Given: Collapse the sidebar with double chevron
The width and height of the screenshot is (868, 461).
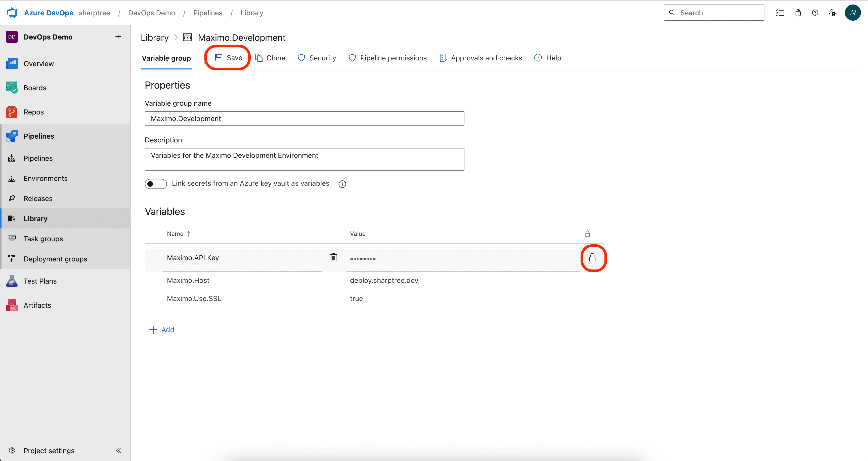Looking at the screenshot, I should coord(118,450).
